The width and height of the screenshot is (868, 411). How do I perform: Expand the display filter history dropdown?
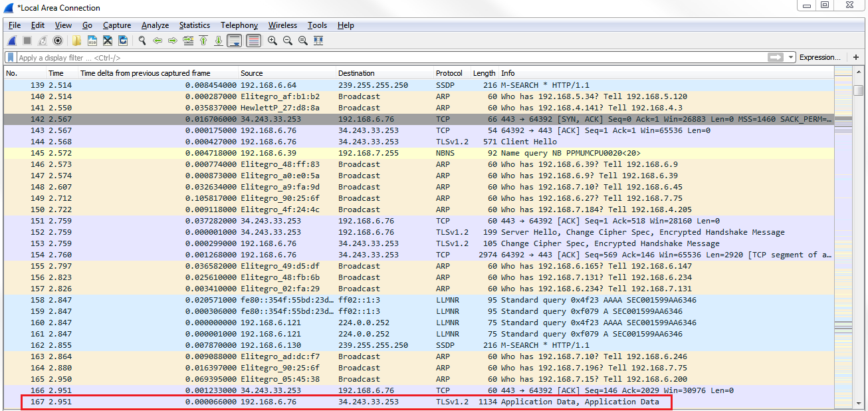[x=790, y=58]
